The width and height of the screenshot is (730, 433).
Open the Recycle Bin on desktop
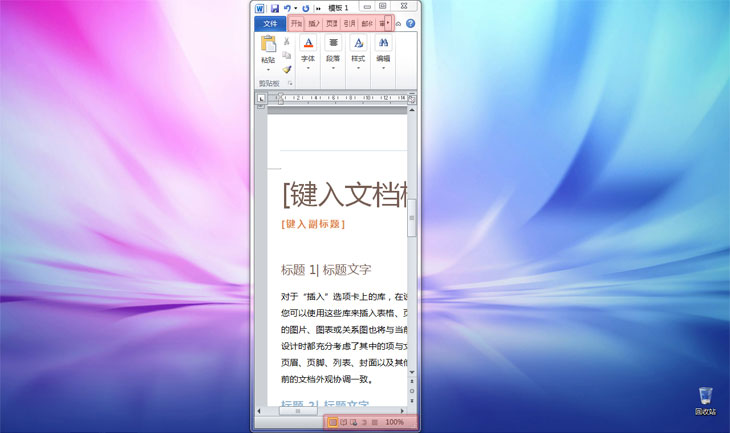[705, 400]
